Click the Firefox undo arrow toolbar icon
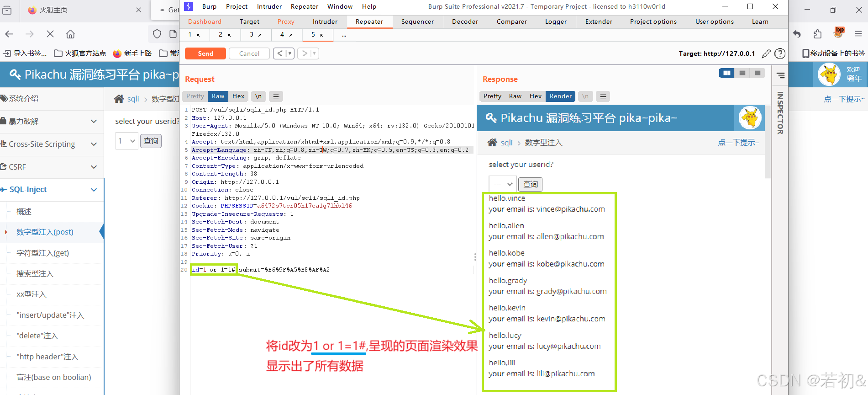The width and height of the screenshot is (868, 395). click(797, 34)
